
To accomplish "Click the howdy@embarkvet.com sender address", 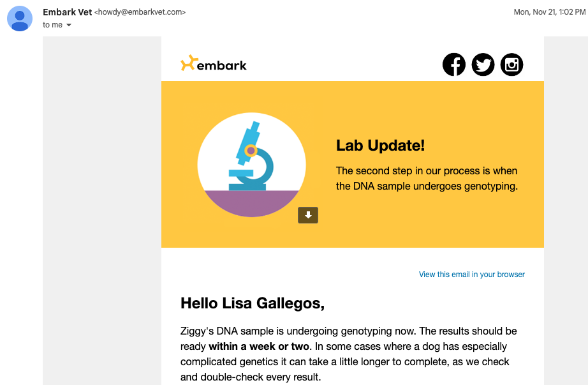I will (140, 12).
